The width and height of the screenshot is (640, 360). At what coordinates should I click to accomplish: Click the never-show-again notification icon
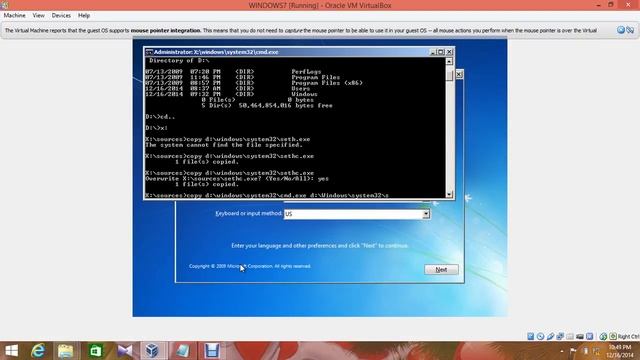(x=630, y=30)
